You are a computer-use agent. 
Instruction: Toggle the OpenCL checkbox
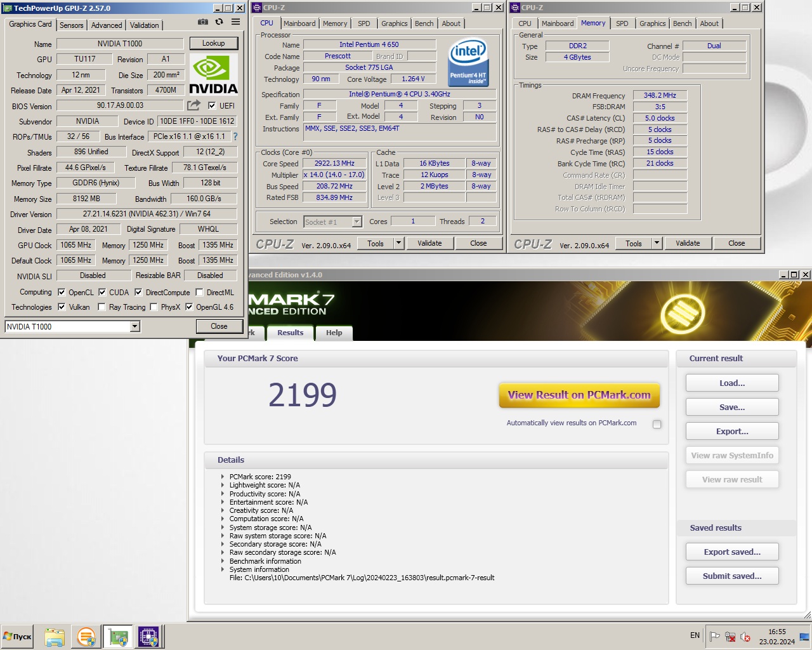(62, 293)
